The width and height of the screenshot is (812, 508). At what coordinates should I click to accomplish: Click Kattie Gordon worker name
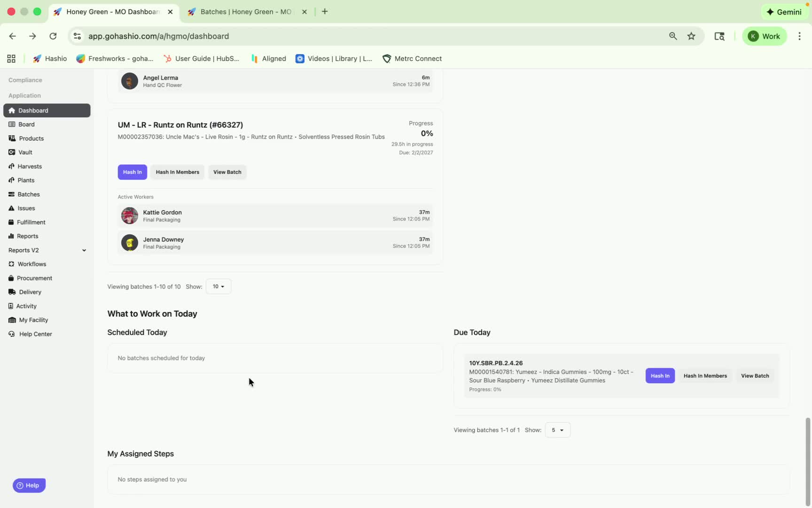pyautogui.click(x=162, y=213)
